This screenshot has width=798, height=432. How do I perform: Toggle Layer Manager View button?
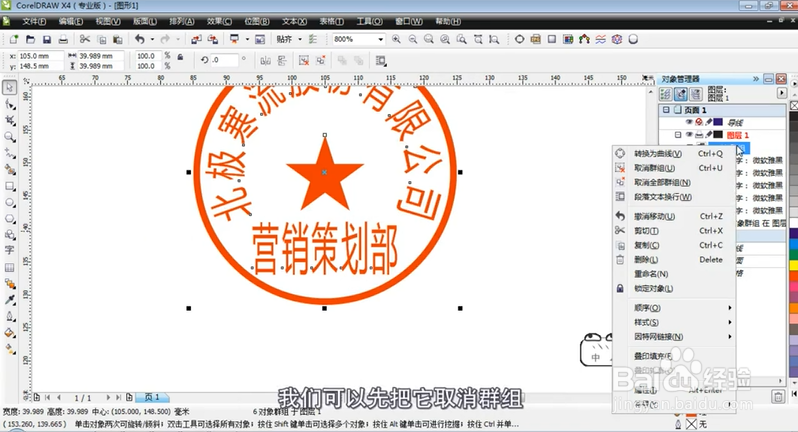tap(696, 94)
